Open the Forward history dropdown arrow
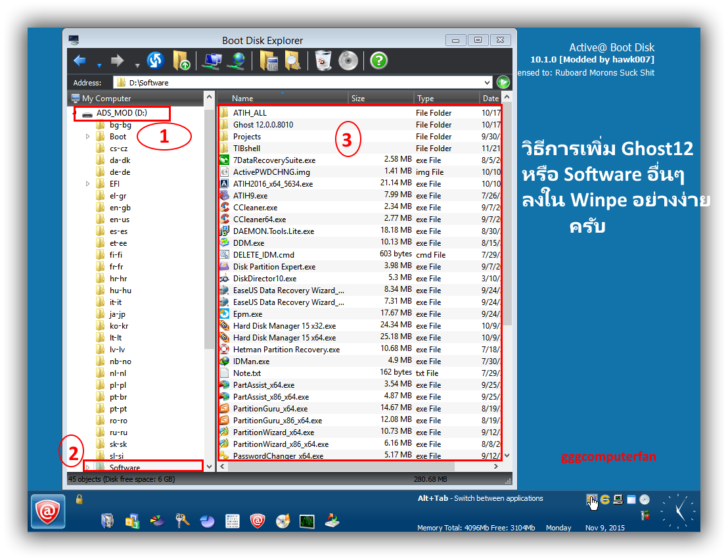Screen dimensions: 728x560 [137, 65]
